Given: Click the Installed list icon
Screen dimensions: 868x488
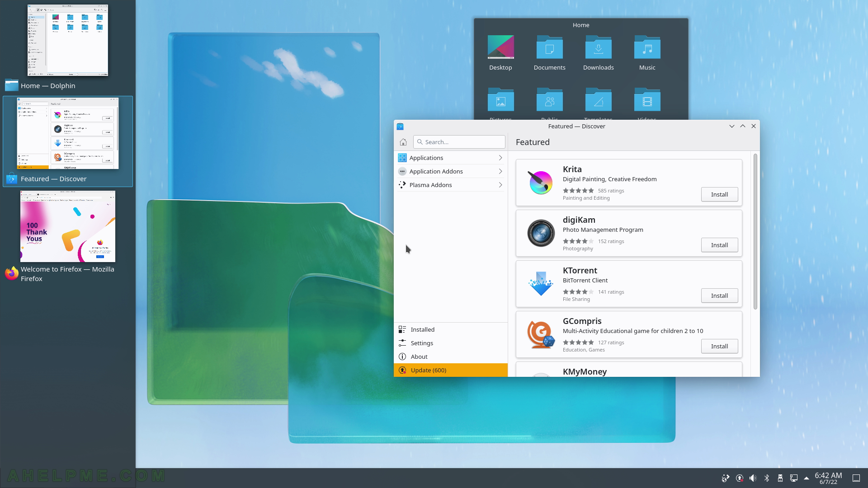Looking at the screenshot, I should pyautogui.click(x=402, y=329).
